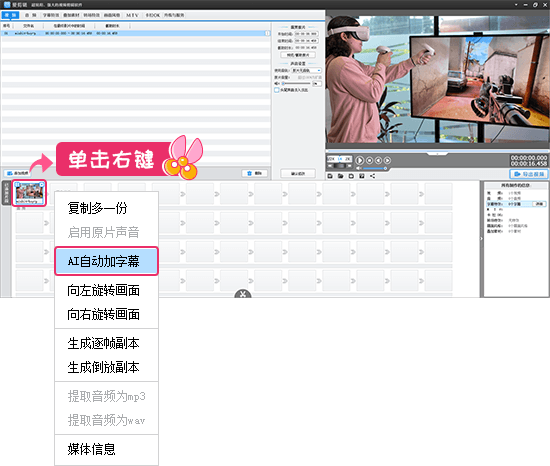Open the 转场特效 tab

(x=92, y=15)
